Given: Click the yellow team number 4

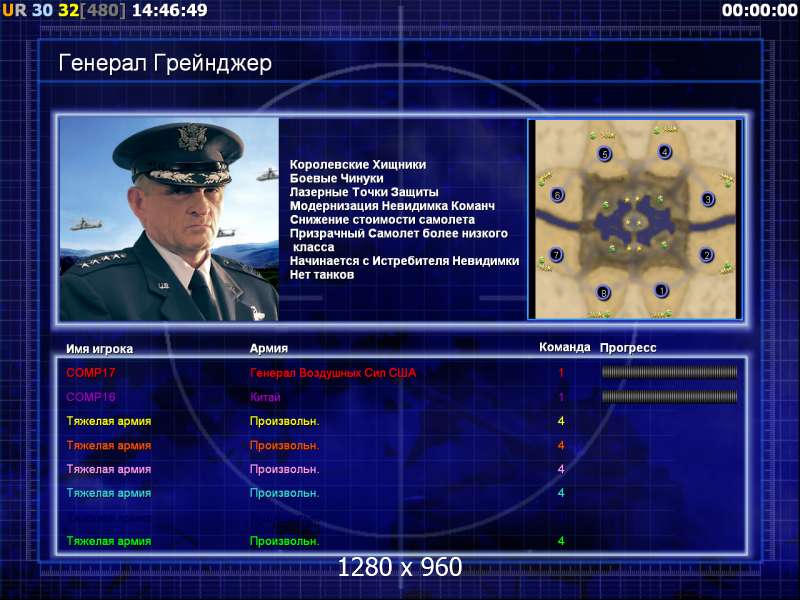Looking at the screenshot, I should click(561, 421).
